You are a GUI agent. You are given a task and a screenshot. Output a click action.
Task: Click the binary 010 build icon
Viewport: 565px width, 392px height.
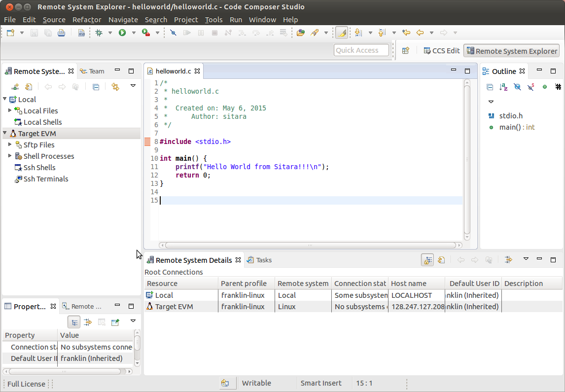click(x=81, y=33)
